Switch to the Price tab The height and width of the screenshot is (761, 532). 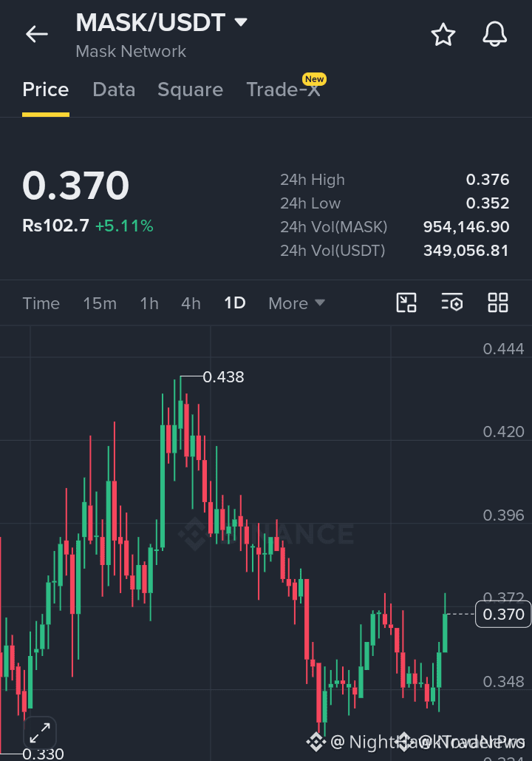46,89
